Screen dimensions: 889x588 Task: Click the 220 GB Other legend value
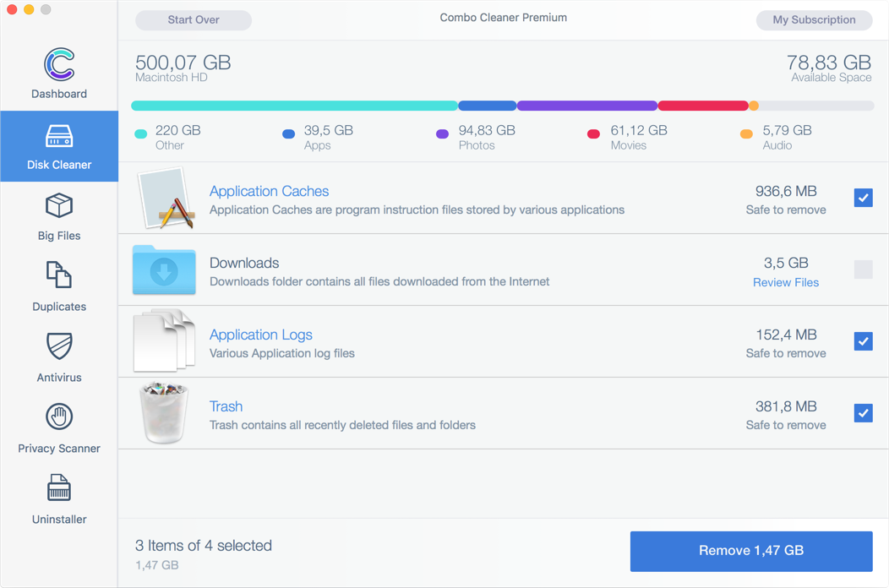(178, 130)
